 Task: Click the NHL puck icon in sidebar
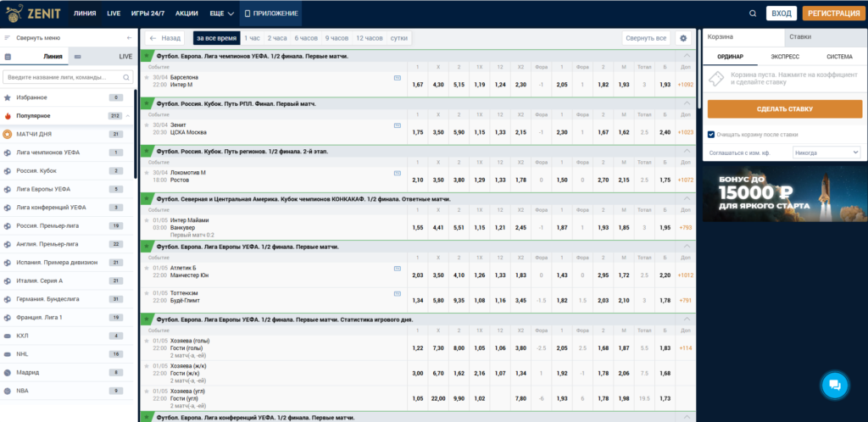tap(7, 354)
